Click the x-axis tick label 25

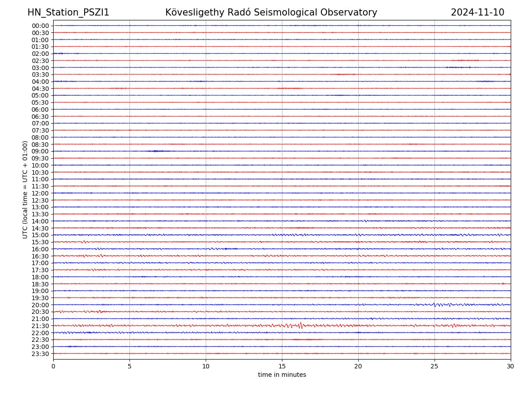(x=434, y=367)
